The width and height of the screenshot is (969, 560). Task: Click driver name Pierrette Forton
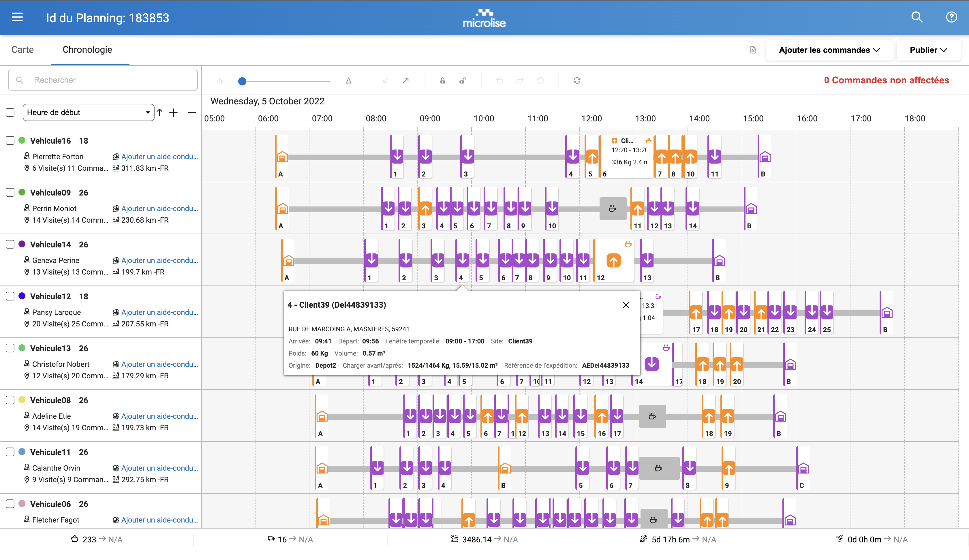click(58, 157)
